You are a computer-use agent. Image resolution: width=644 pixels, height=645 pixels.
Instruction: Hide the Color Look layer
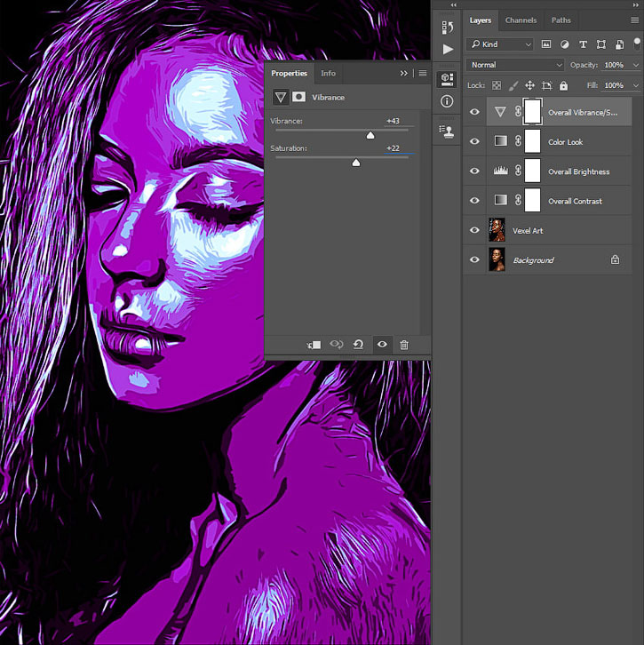pos(474,141)
